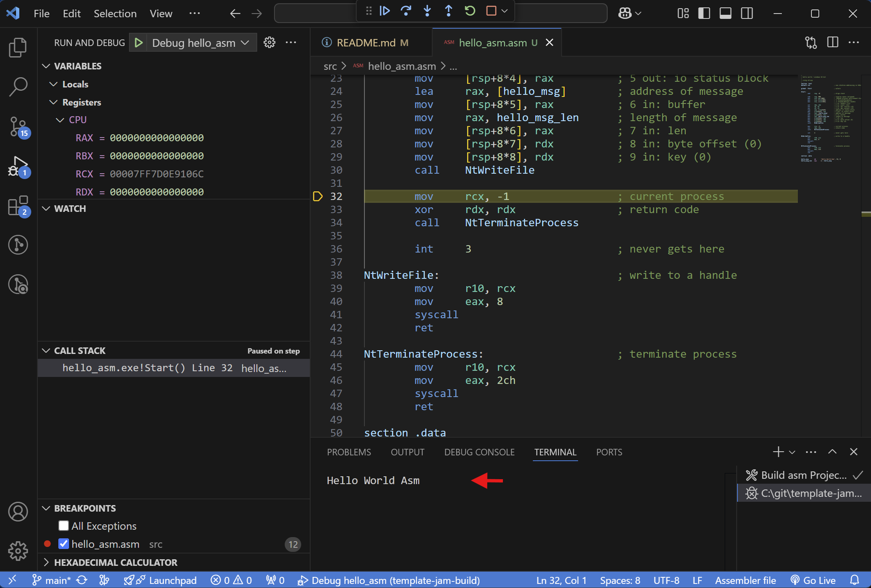Image resolution: width=871 pixels, height=588 pixels.
Task: Collapse the VARIABLES section
Action: (x=46, y=66)
